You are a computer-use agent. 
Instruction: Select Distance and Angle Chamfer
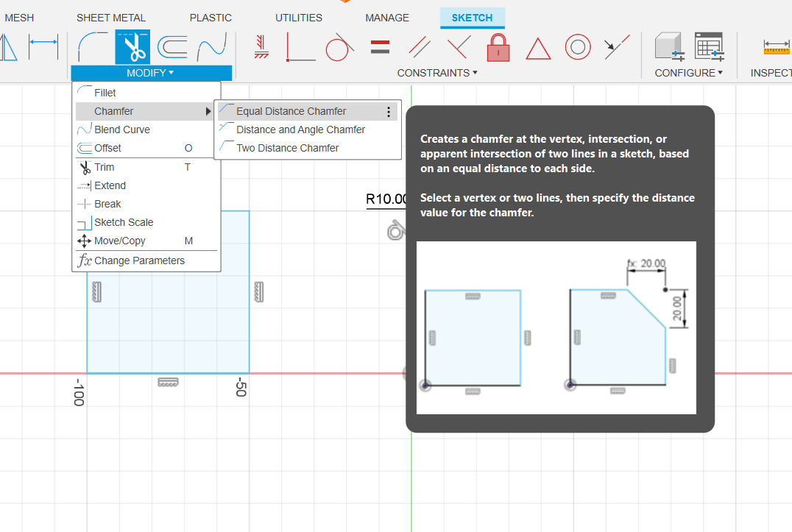coord(308,130)
